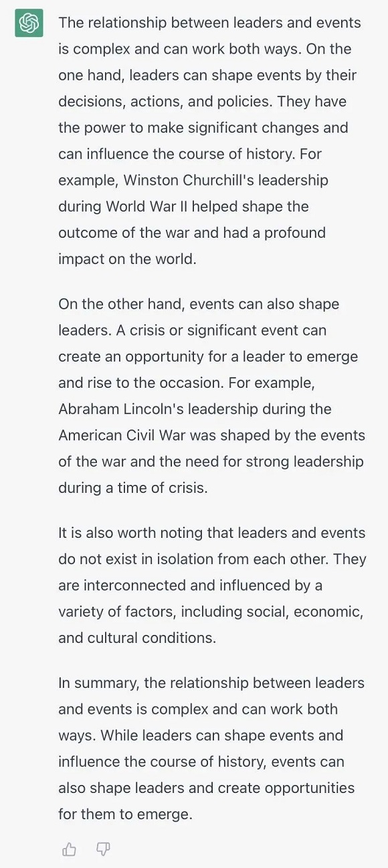388x868 pixels.
Task: Click the phrase "and cultural conditions."
Action: 137,638
